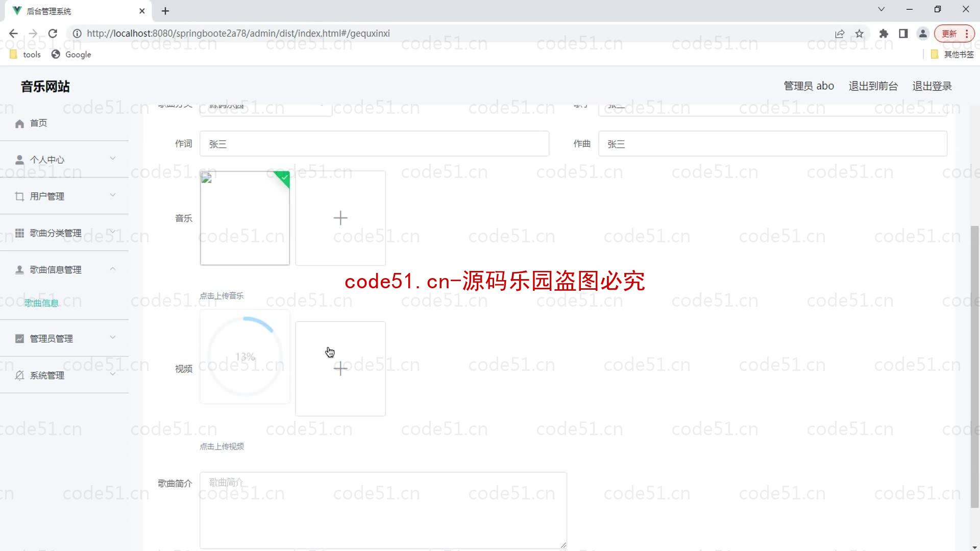This screenshot has width=980, height=551.
Task: Click 退出登录 to log out
Action: coord(932,86)
